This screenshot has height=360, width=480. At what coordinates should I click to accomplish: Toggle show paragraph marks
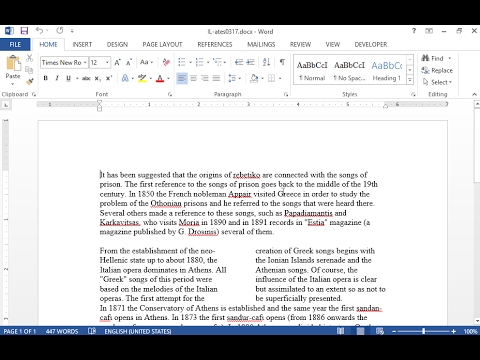pos(282,62)
